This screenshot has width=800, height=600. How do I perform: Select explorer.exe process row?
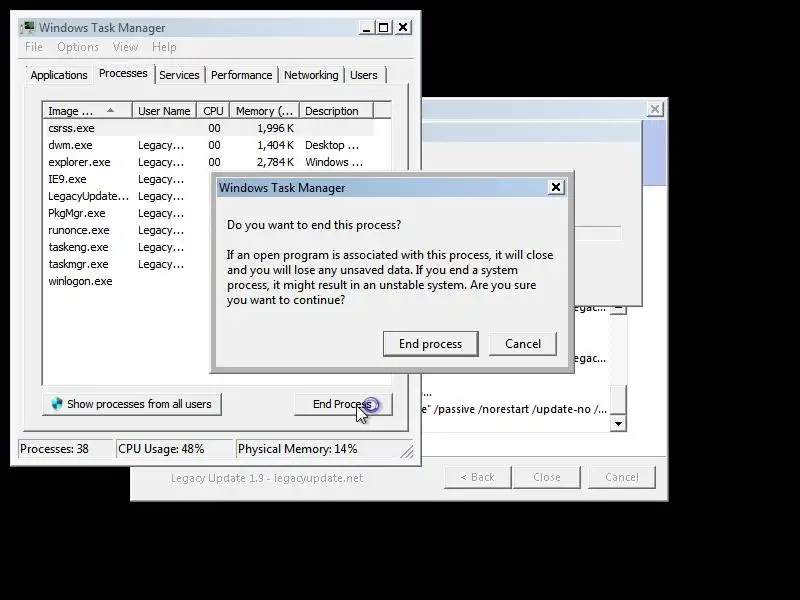coord(209,162)
